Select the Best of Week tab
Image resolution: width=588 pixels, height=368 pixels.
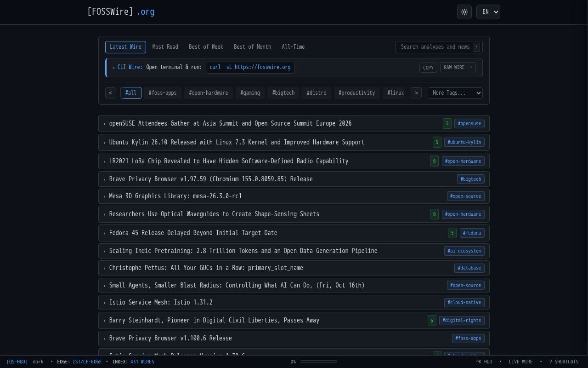pyautogui.click(x=206, y=47)
